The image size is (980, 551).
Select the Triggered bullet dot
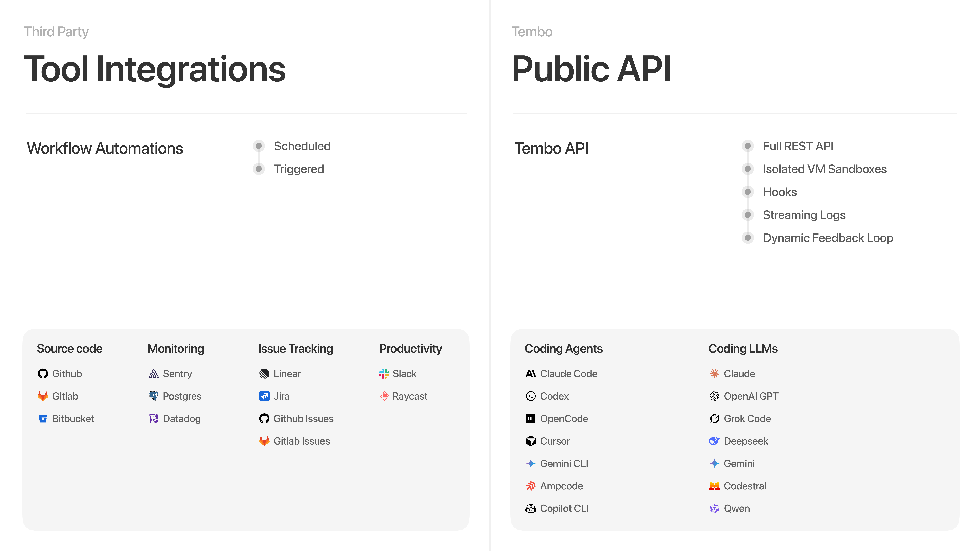[259, 169]
